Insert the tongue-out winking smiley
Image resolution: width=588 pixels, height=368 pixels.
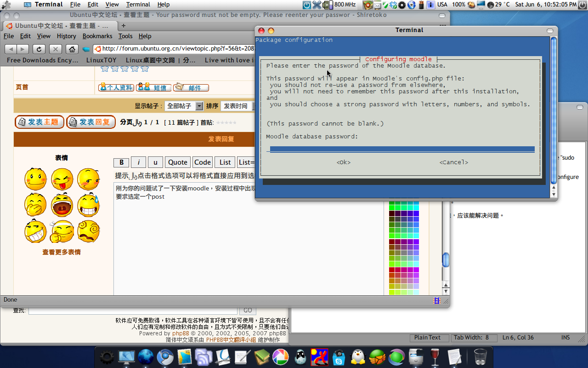click(62, 179)
